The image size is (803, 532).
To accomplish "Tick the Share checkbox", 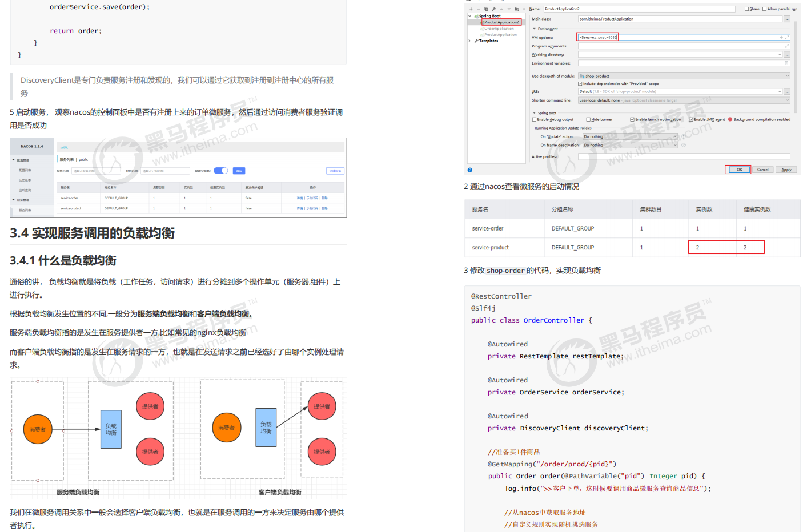I will [746, 9].
